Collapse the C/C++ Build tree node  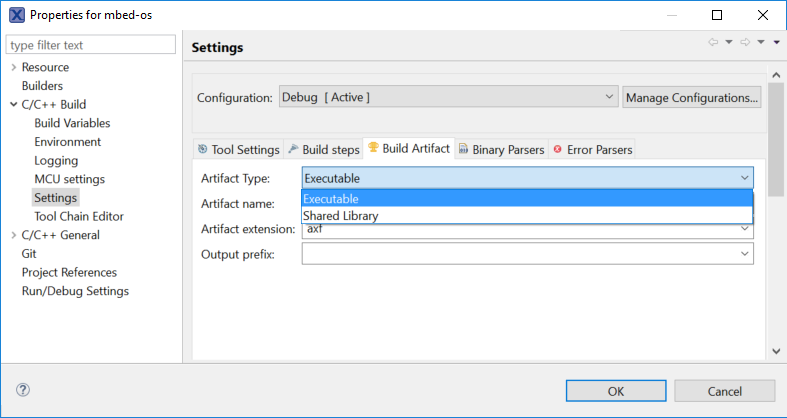tap(13, 104)
